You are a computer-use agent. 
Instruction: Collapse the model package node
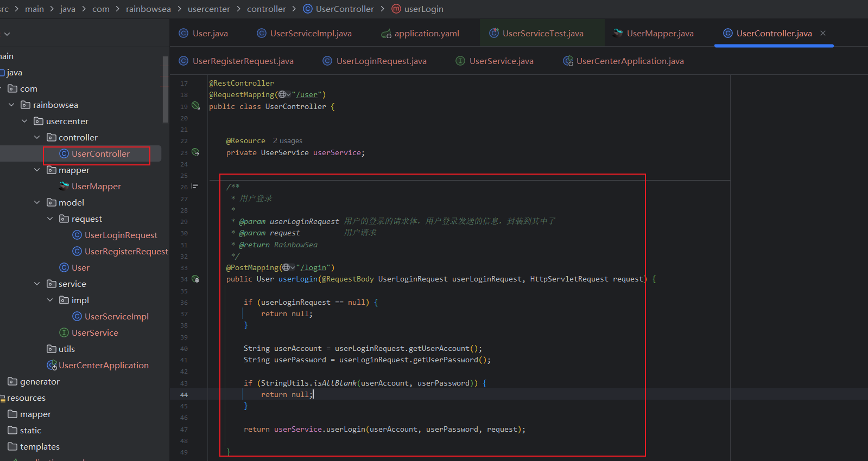click(x=37, y=203)
